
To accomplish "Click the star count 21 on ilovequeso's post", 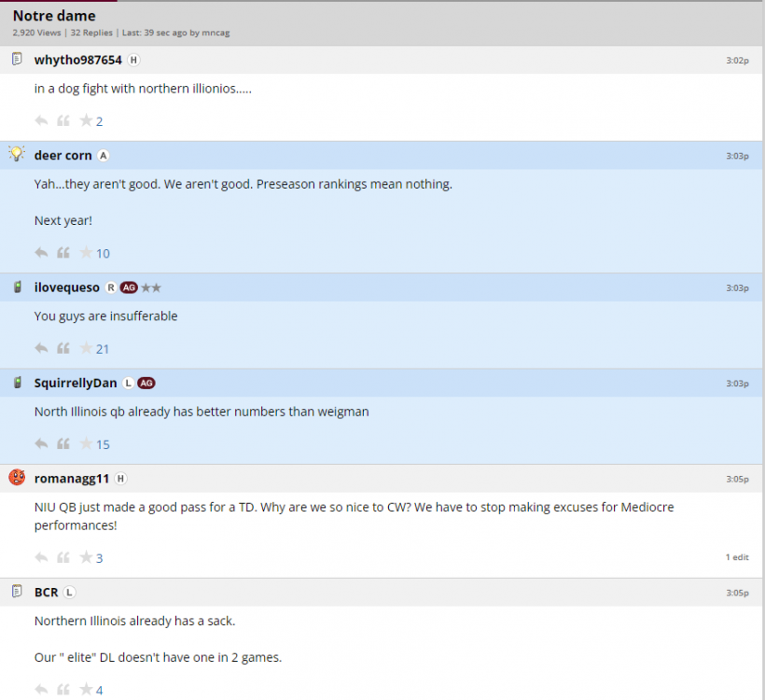I will coord(103,349).
